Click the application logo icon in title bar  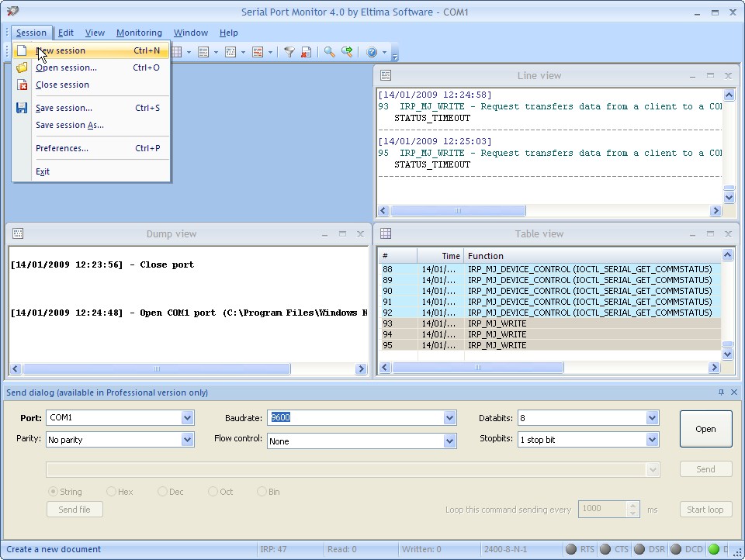[x=12, y=11]
